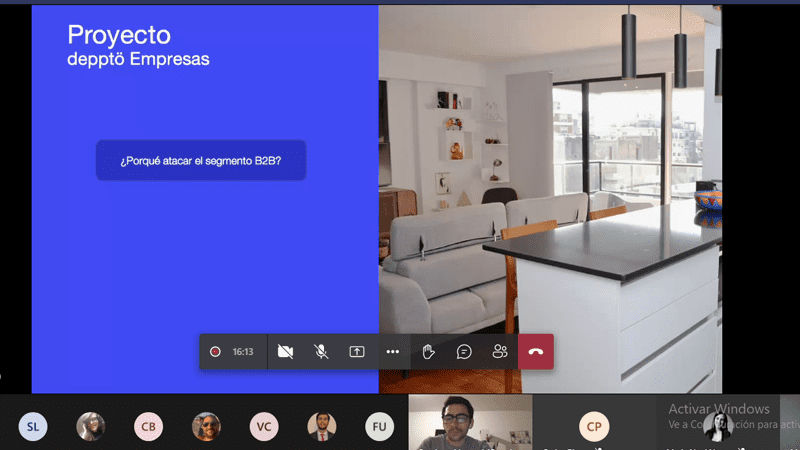This screenshot has height=450, width=800.
Task: Click the 16:13 call duration timer
Action: (x=243, y=352)
